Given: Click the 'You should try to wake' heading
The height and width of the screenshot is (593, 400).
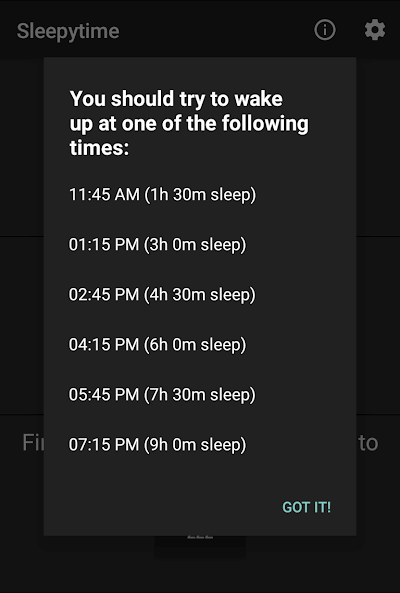Looking at the screenshot, I should click(x=176, y=99).
